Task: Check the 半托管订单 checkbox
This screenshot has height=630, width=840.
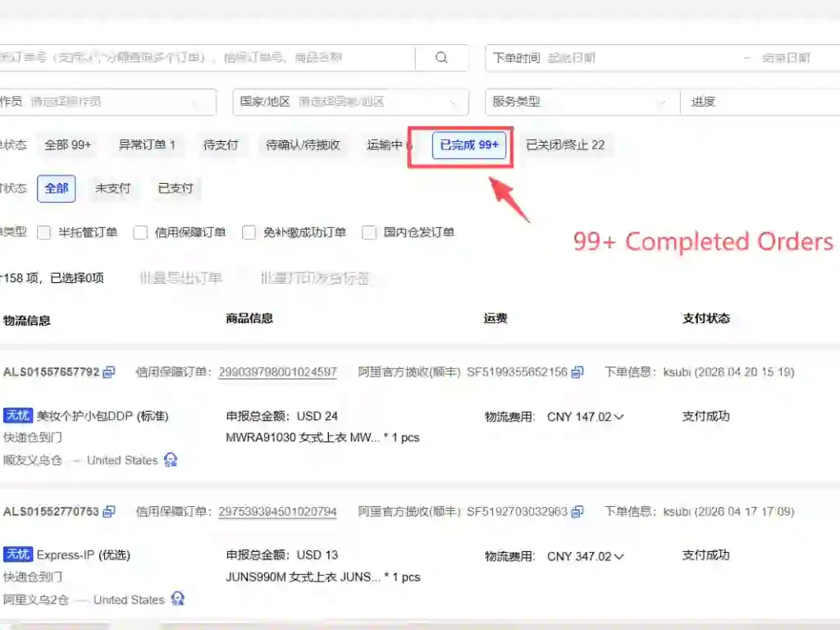Action: pyautogui.click(x=44, y=232)
